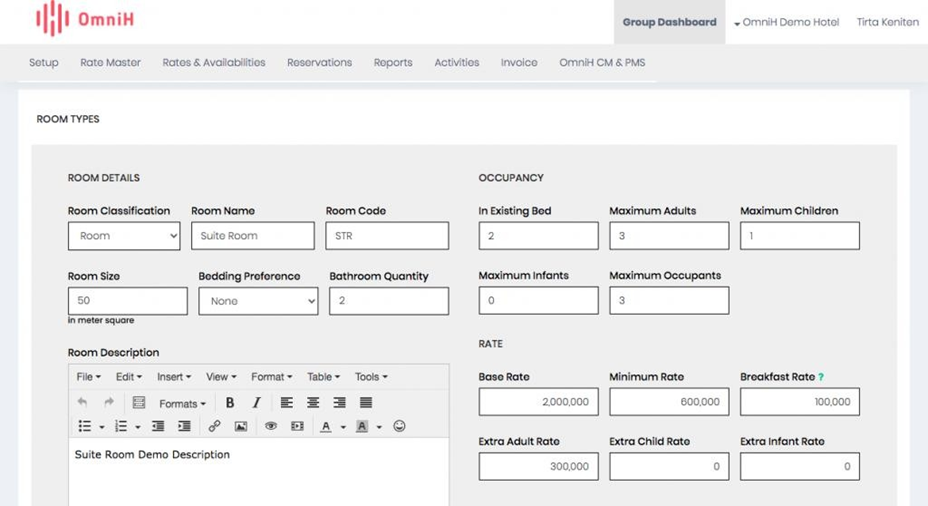Preview the description with the eye icon

point(271,426)
